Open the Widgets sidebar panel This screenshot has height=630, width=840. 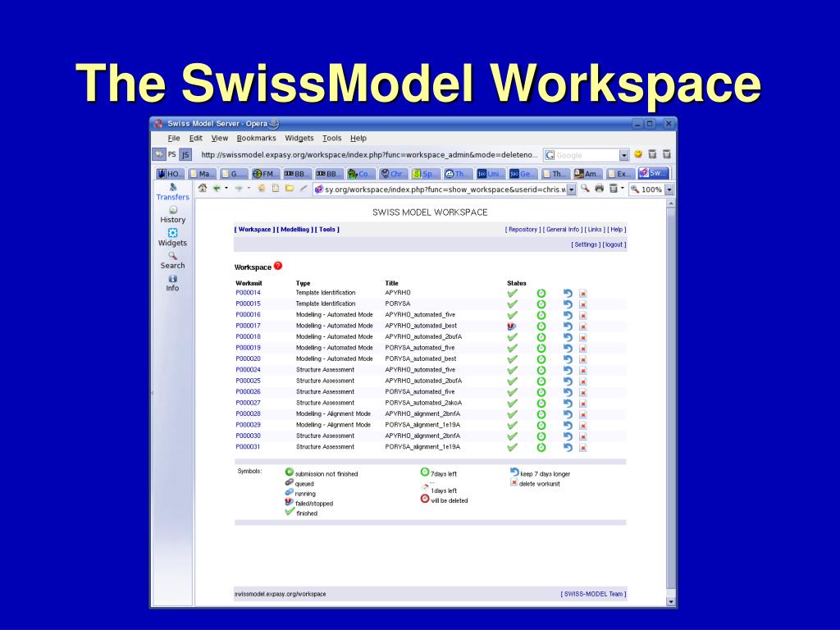[172, 238]
